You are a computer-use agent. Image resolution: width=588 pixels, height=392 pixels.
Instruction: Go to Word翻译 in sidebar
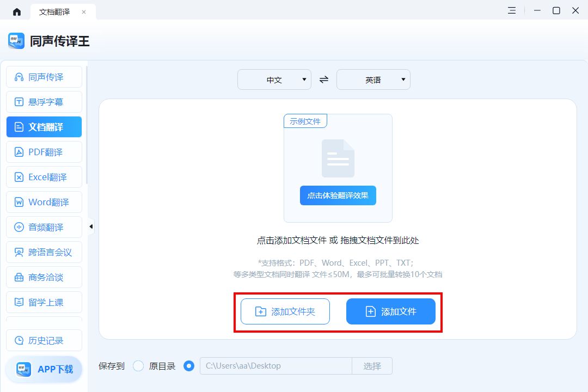coord(44,202)
